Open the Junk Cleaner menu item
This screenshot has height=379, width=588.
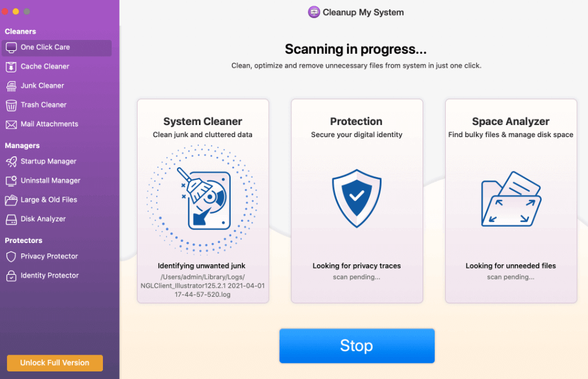(42, 86)
